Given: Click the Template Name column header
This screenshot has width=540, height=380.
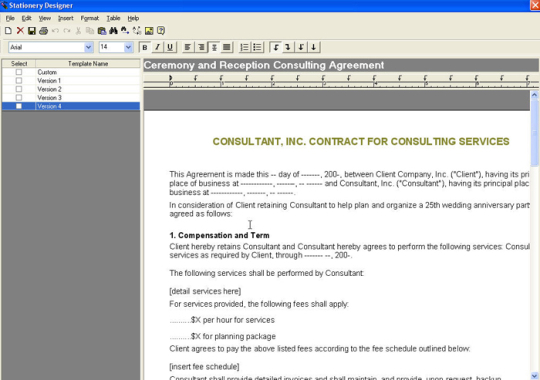Looking at the screenshot, I should [88, 63].
